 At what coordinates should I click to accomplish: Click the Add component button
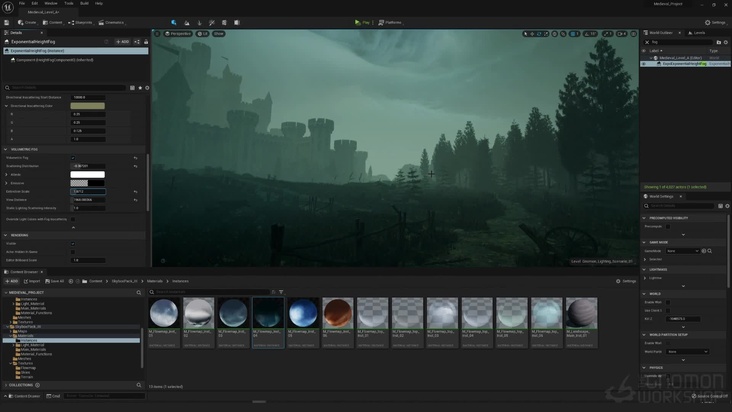[x=122, y=41]
